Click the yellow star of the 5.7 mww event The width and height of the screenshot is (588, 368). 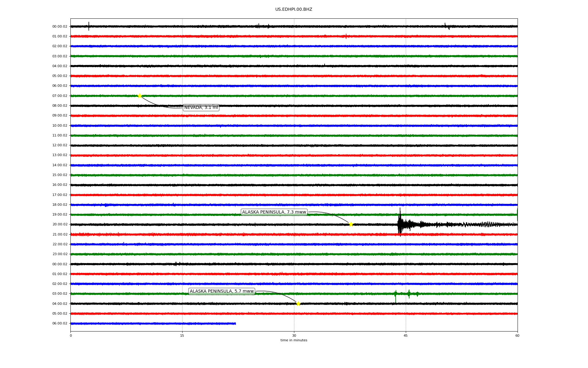[x=298, y=304]
